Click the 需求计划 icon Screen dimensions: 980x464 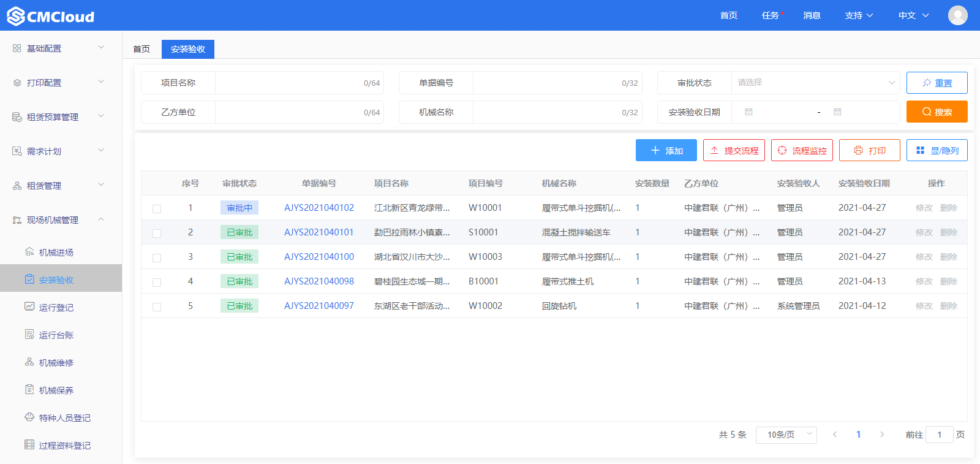[x=17, y=151]
